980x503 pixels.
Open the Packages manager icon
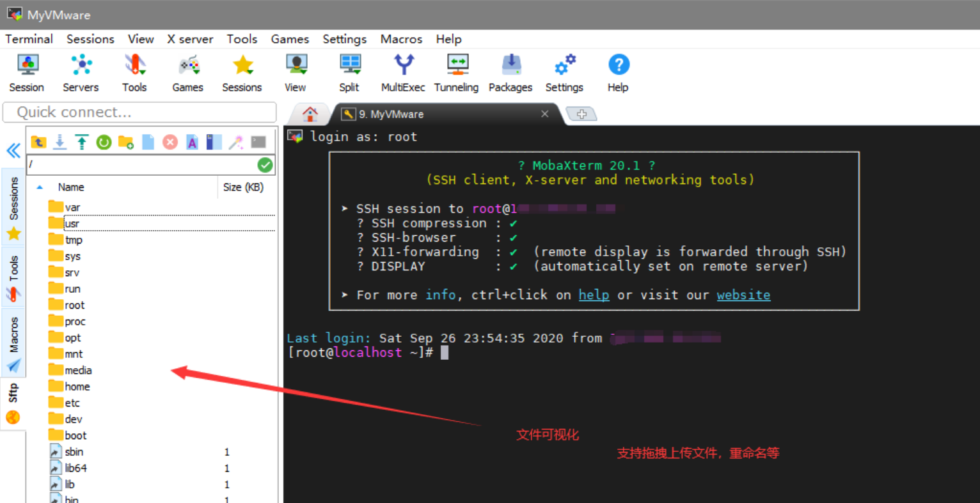tap(510, 73)
